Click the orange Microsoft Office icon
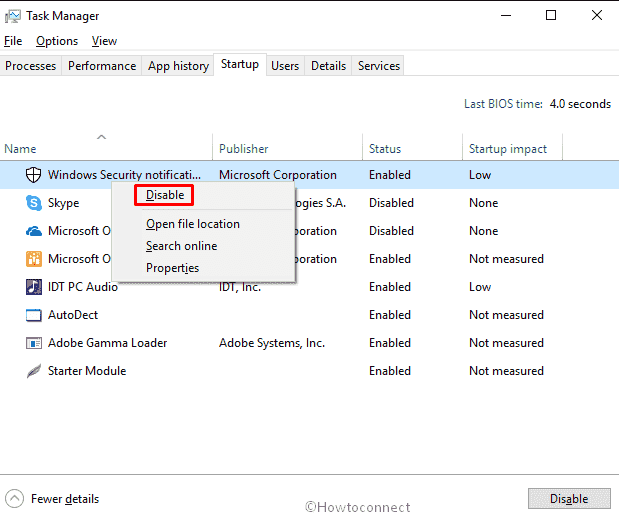 click(34, 259)
